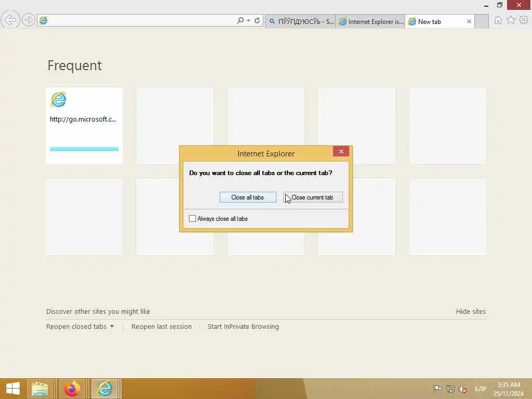
Task: Click the Internet Explorer icon in address bar
Action: click(x=44, y=20)
